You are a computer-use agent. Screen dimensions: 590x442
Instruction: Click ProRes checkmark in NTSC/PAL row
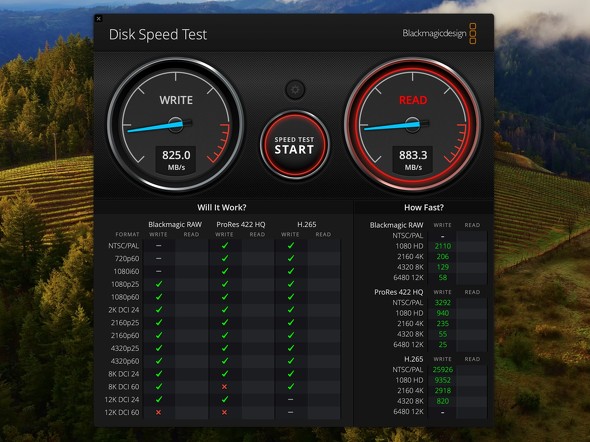(x=225, y=245)
